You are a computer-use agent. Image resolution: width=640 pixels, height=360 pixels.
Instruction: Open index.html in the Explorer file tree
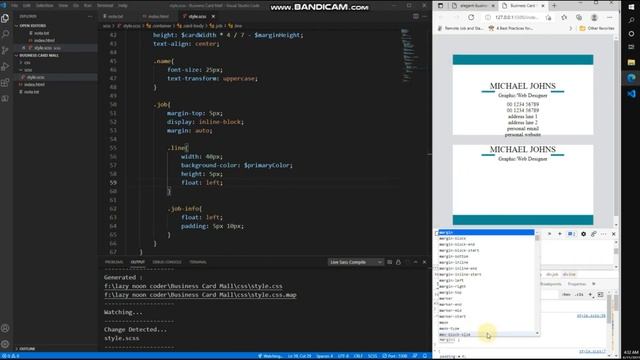[34, 84]
